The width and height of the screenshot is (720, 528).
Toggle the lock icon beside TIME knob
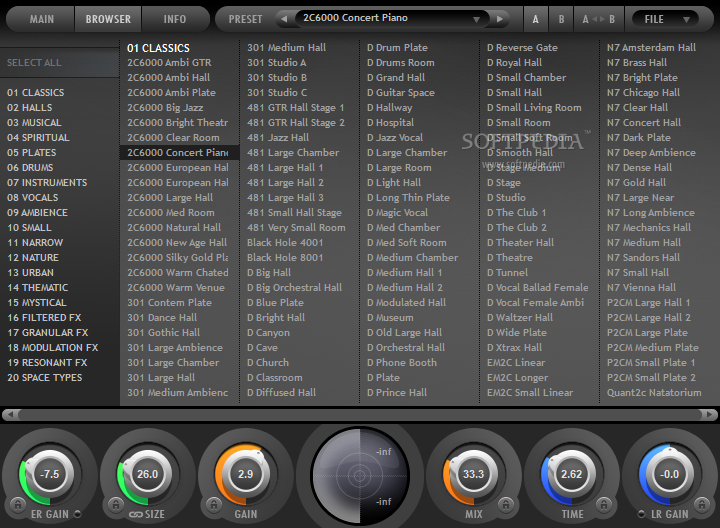click(x=604, y=505)
